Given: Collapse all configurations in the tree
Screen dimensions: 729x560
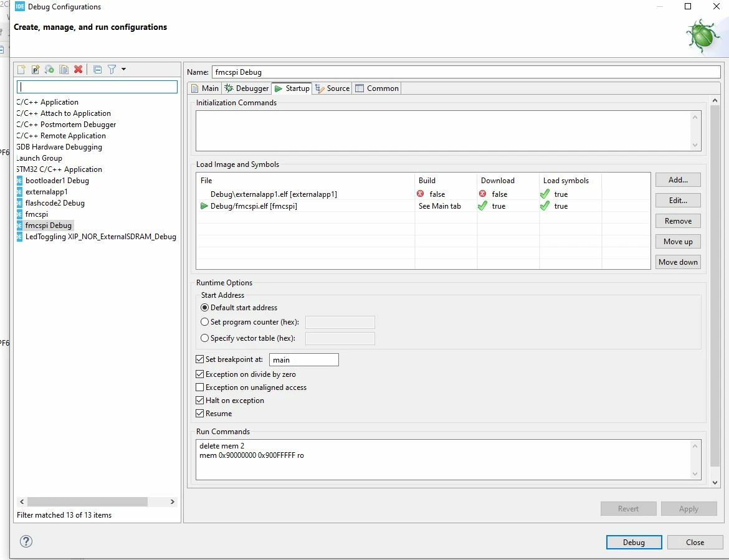Looking at the screenshot, I should click(x=98, y=70).
